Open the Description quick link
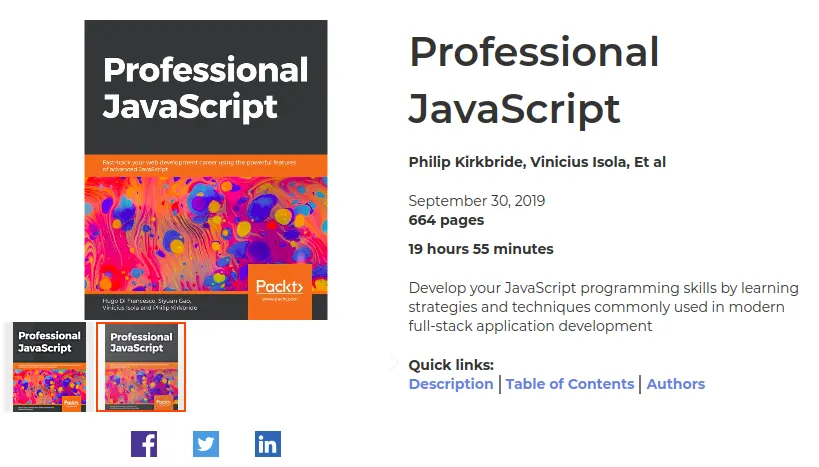The image size is (819, 467). 451,384
